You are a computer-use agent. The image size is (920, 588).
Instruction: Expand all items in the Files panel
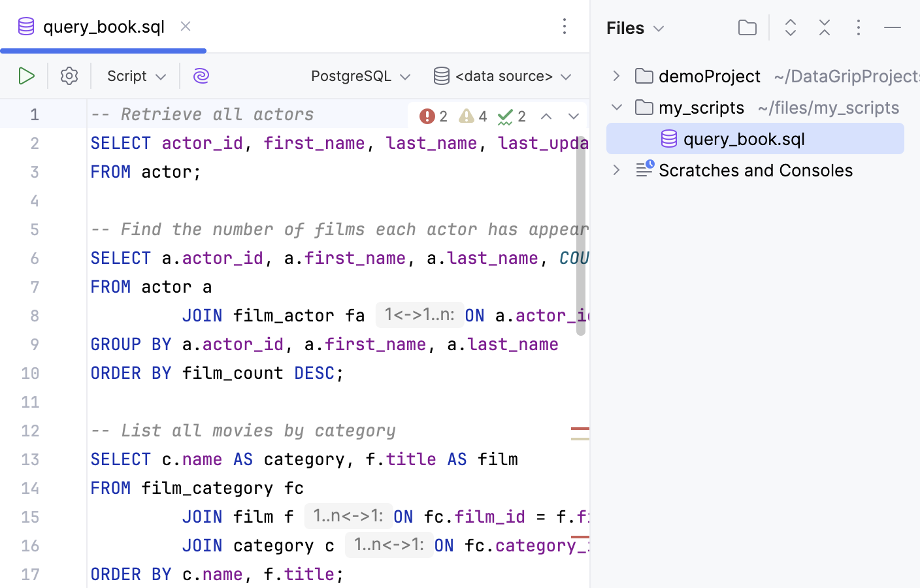point(790,27)
